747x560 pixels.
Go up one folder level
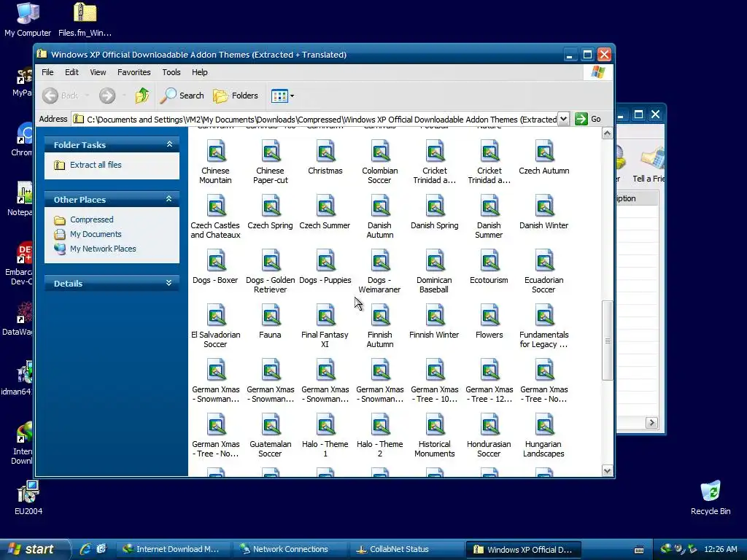pos(142,96)
